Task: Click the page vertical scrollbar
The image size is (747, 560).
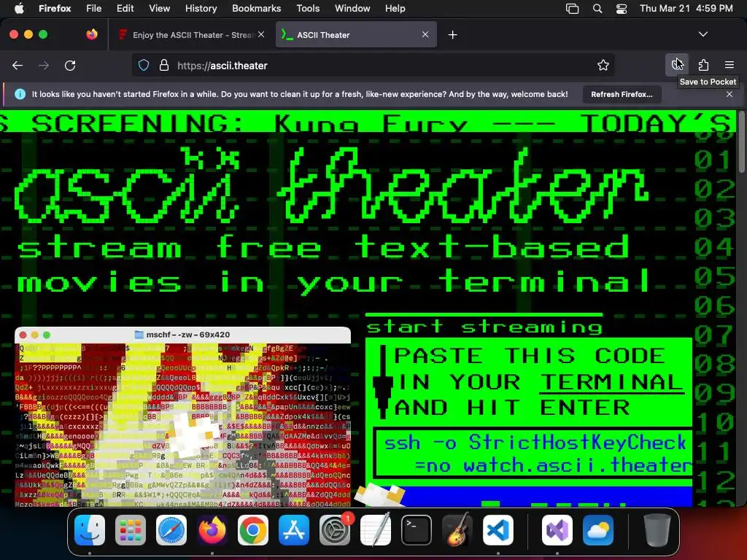Action: [741, 143]
